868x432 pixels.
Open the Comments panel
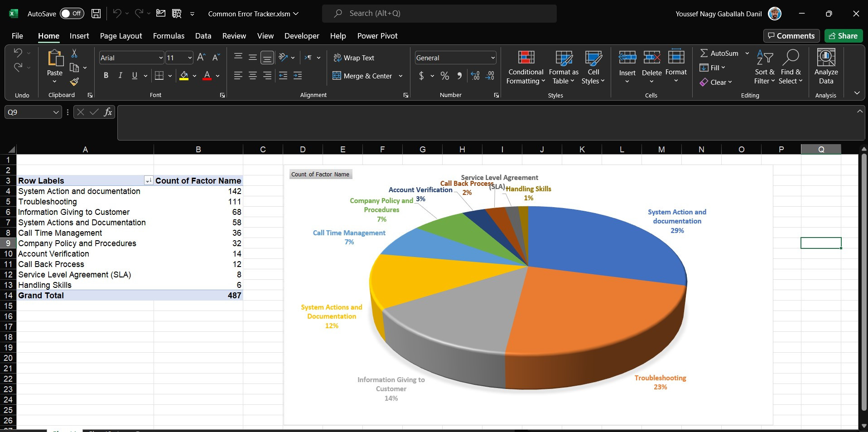(x=791, y=36)
